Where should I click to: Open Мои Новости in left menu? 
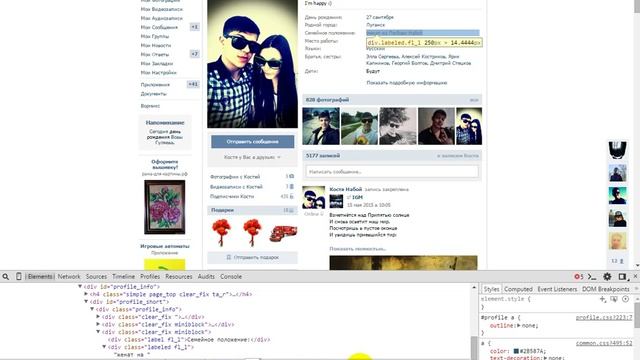[x=156, y=45]
